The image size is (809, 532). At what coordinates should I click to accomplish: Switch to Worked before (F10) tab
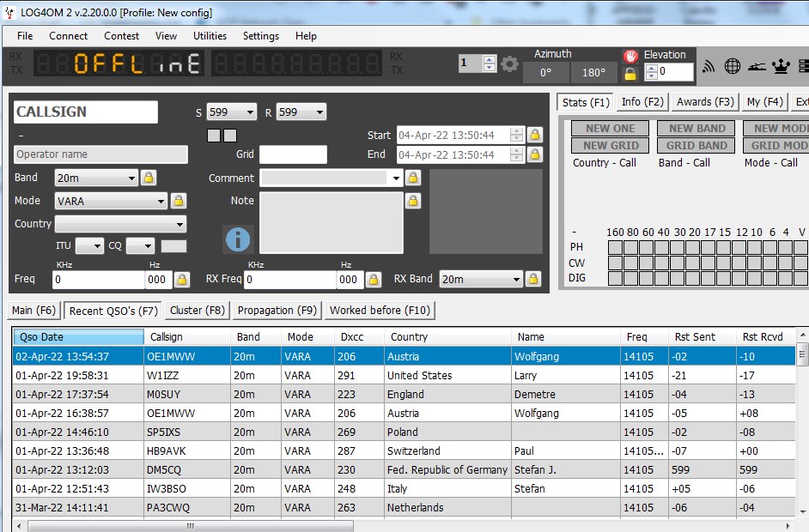(x=380, y=311)
